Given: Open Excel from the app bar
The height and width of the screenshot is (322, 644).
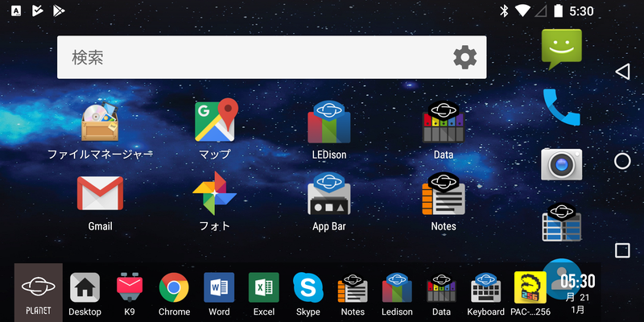Looking at the screenshot, I should (264, 295).
